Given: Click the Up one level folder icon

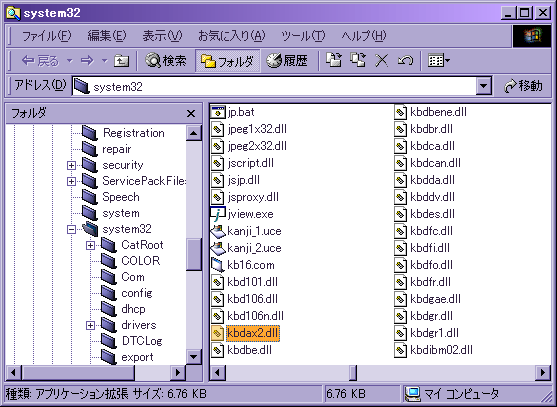Looking at the screenshot, I should [121, 61].
